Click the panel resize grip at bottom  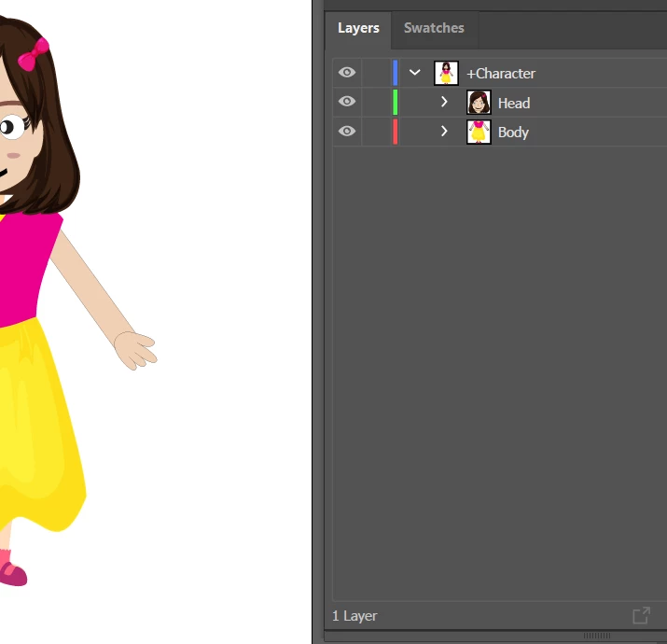click(597, 636)
